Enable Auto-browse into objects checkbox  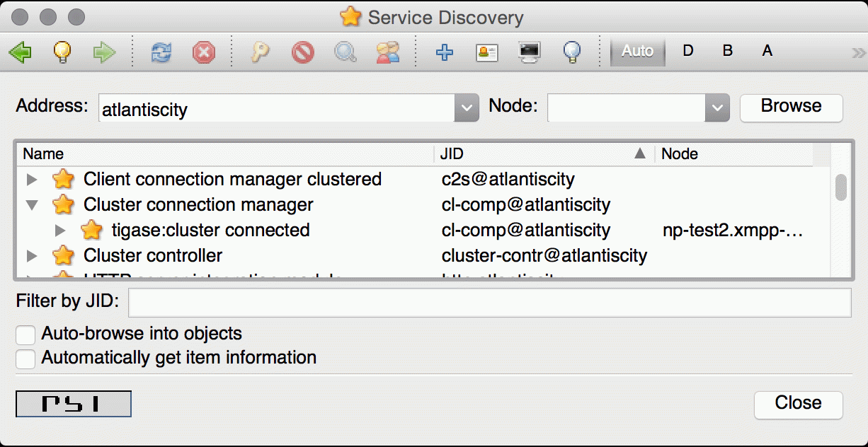[26, 335]
